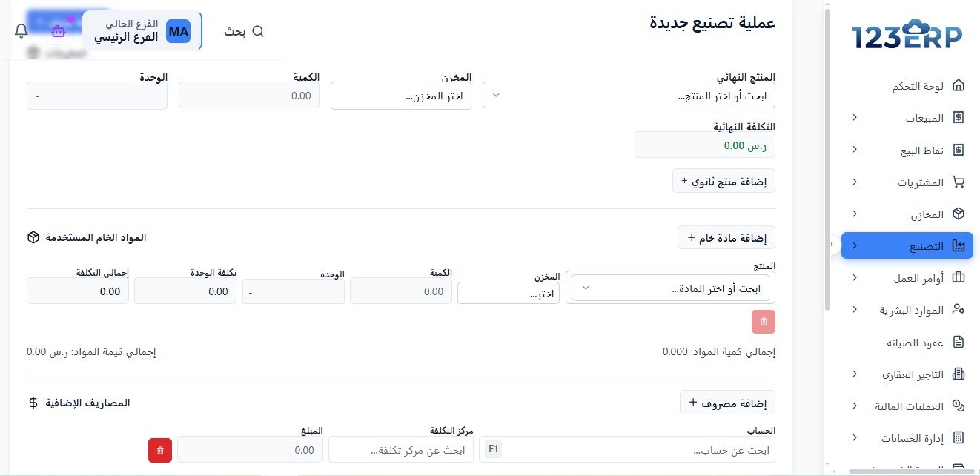Open the notifications bell

21,30
